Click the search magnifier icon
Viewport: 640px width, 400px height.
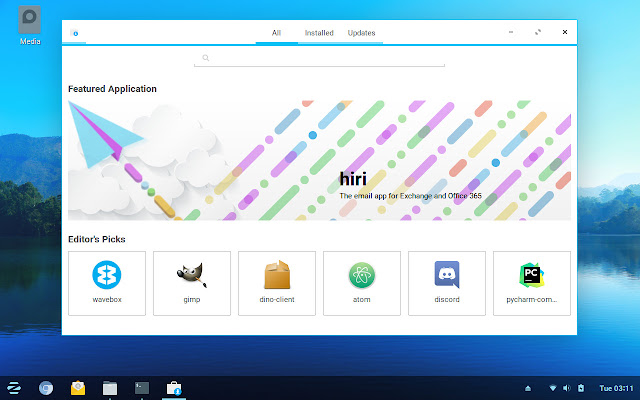pos(206,58)
